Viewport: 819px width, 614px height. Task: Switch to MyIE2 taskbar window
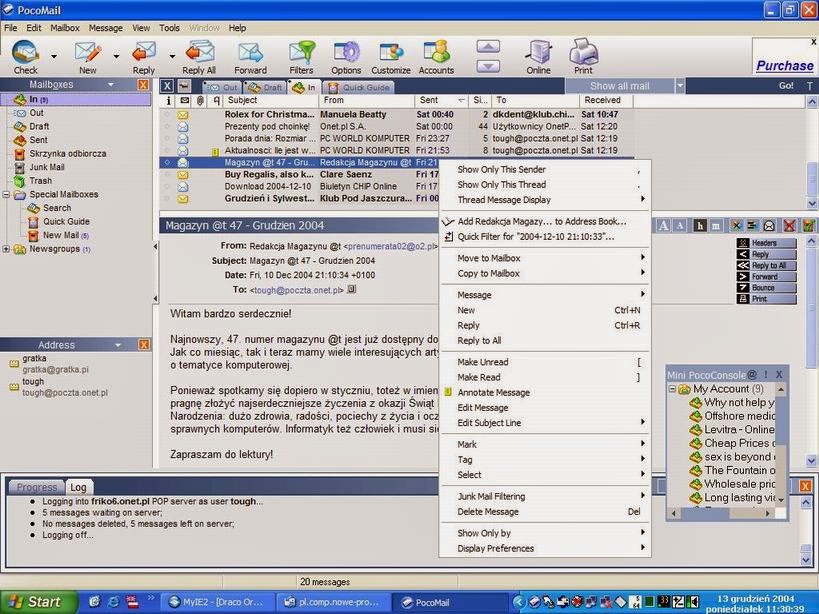[x=216, y=602]
